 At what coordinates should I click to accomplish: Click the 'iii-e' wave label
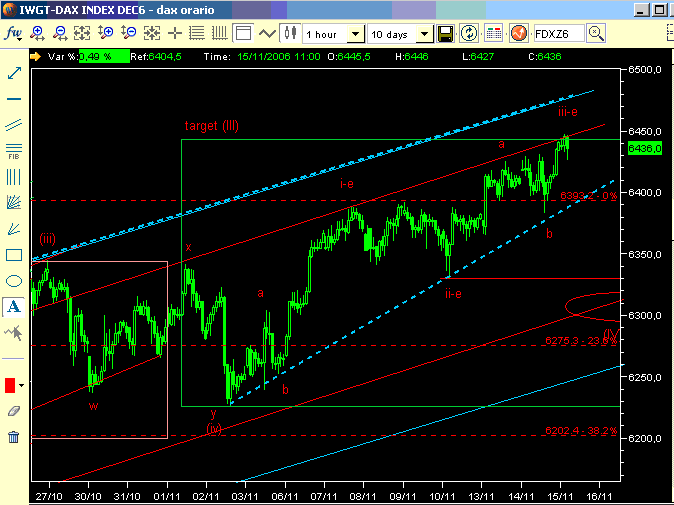(568, 112)
